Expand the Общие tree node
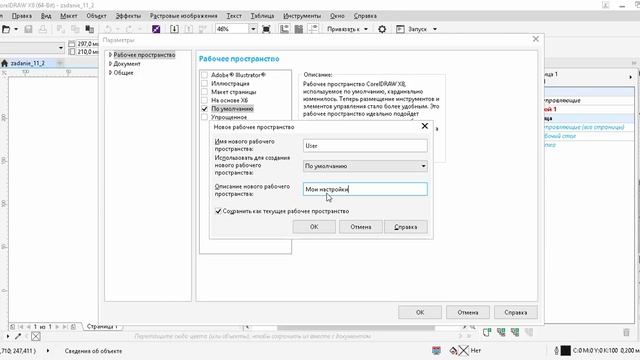640x360 pixels. tap(110, 73)
